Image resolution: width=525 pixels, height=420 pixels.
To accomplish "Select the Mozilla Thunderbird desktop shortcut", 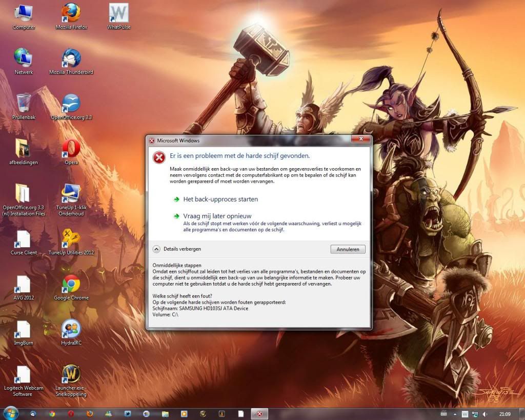I will pyautogui.click(x=71, y=62).
